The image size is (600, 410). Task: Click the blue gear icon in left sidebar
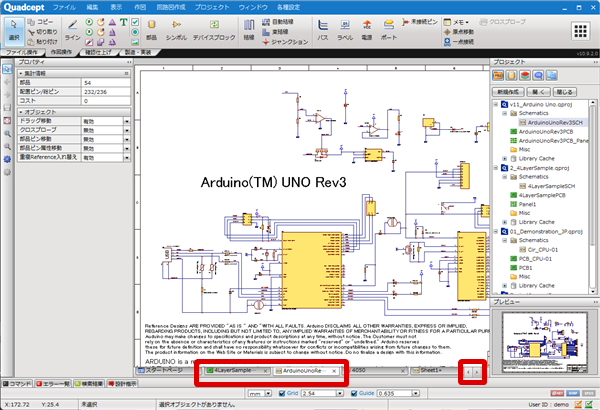tap(7, 159)
